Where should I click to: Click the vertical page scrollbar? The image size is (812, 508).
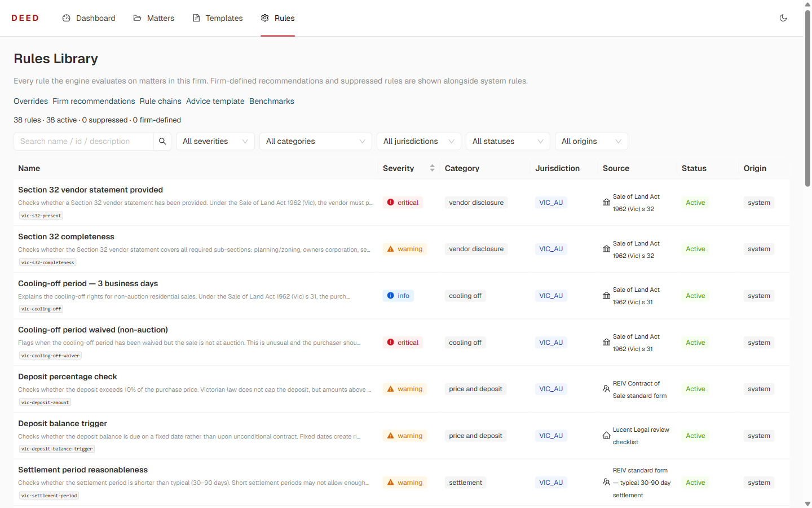[x=807, y=254]
